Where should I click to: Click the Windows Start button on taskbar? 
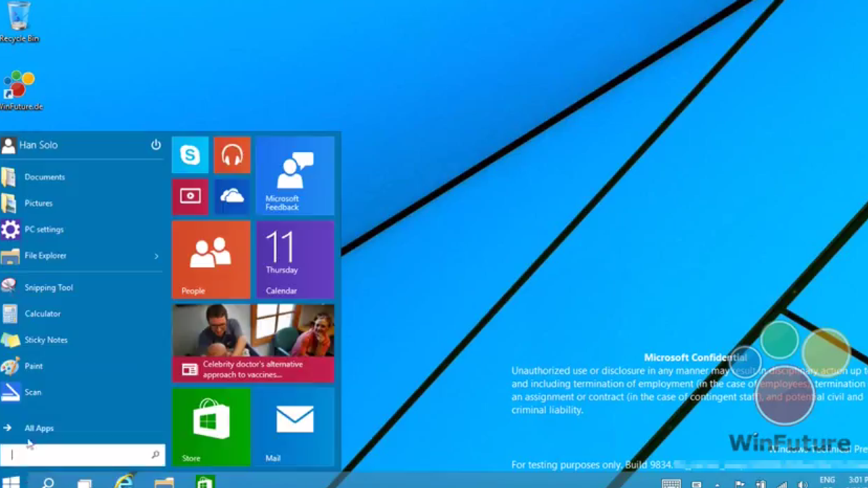11,481
